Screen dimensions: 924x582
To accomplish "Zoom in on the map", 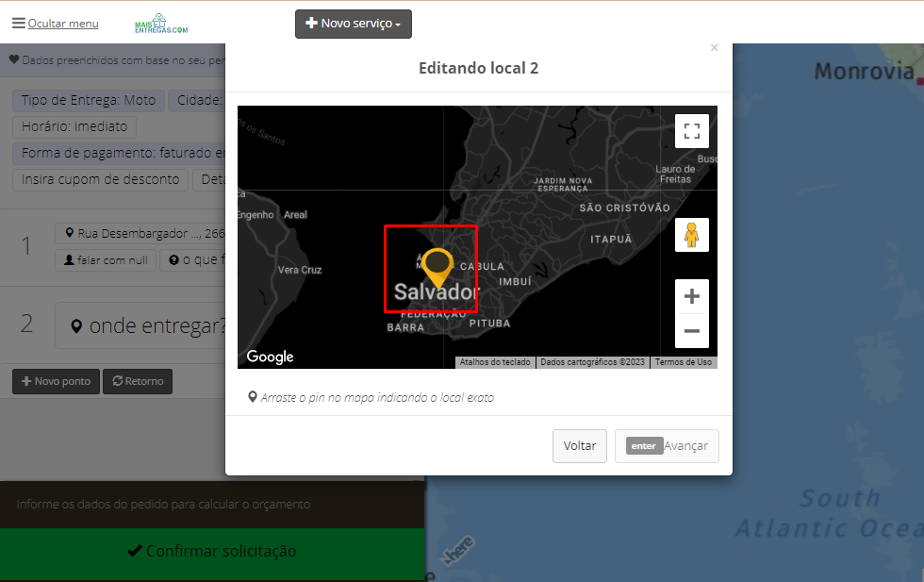I will coord(692,296).
